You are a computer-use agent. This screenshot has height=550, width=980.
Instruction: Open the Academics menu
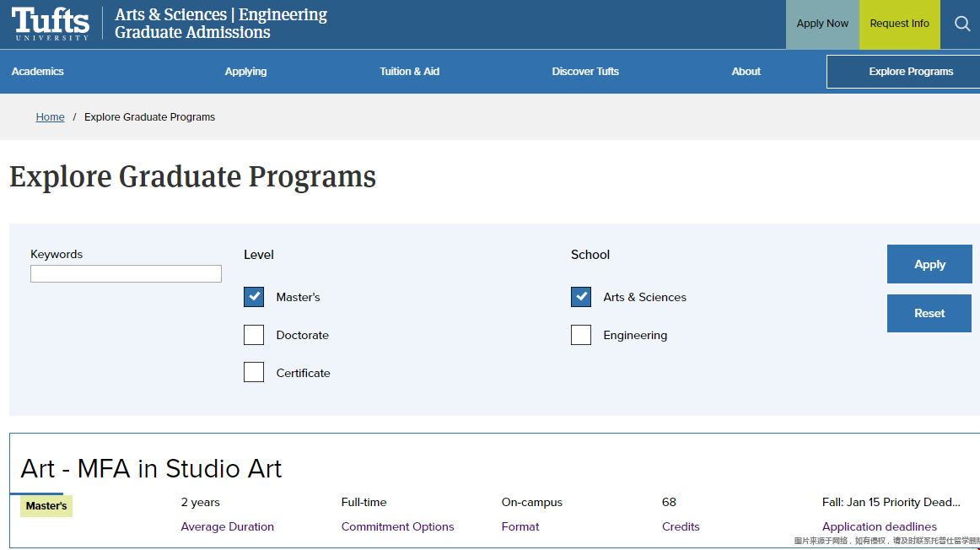(x=37, y=71)
